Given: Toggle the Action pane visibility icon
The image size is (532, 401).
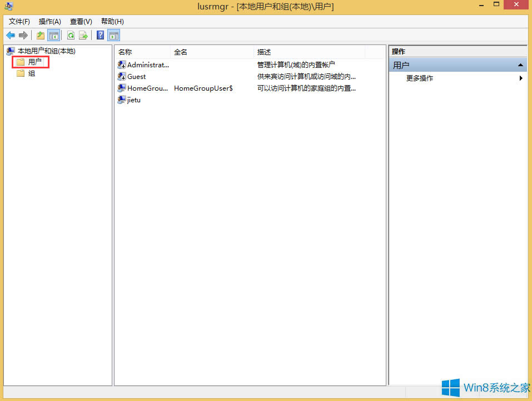Looking at the screenshot, I should pos(113,35).
